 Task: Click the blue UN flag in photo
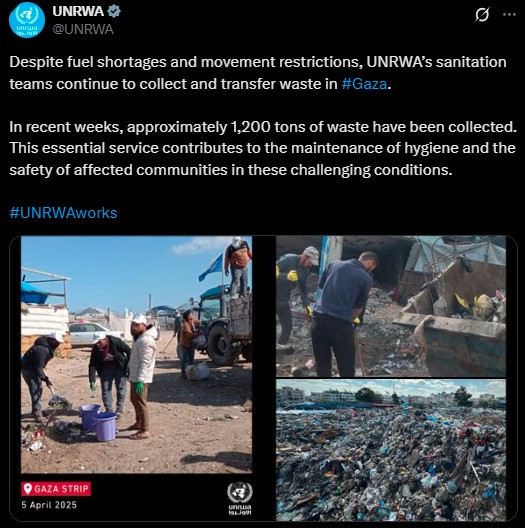[x=211, y=267]
